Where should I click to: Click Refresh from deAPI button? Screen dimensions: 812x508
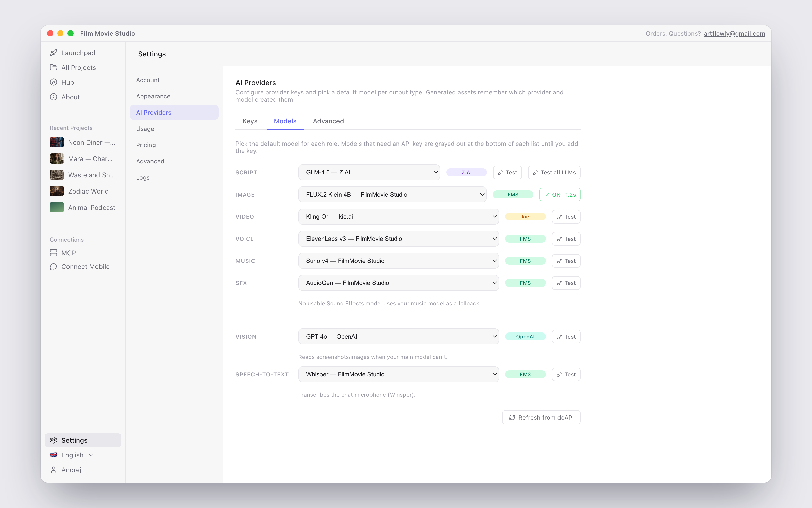pyautogui.click(x=541, y=417)
